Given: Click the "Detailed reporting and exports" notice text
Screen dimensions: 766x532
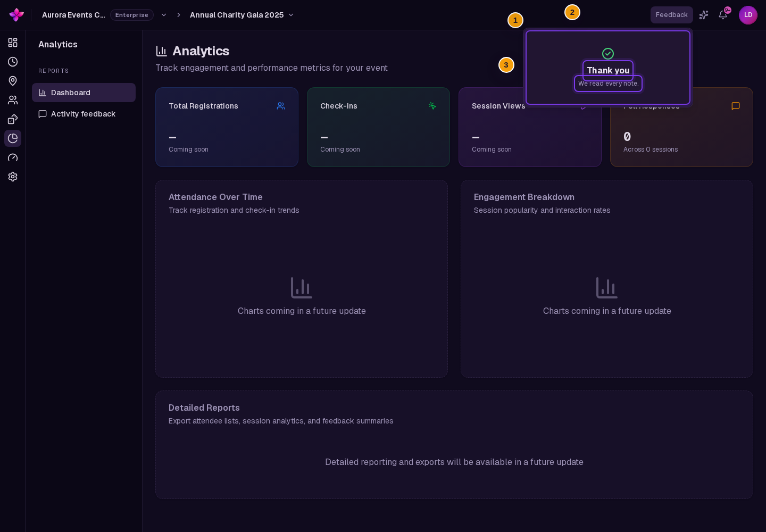Looking at the screenshot, I should 454,462.
